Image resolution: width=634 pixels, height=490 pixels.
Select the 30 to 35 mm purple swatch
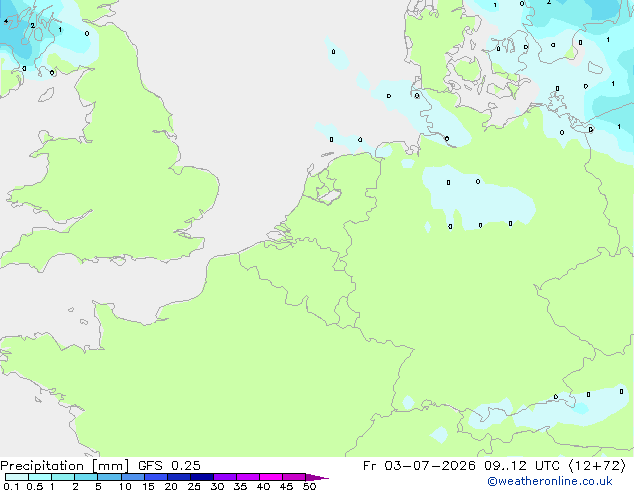[x=225, y=477]
